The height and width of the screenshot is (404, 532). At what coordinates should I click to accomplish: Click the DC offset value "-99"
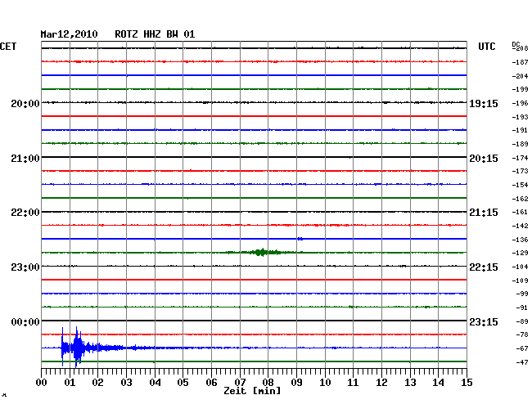pos(522,294)
